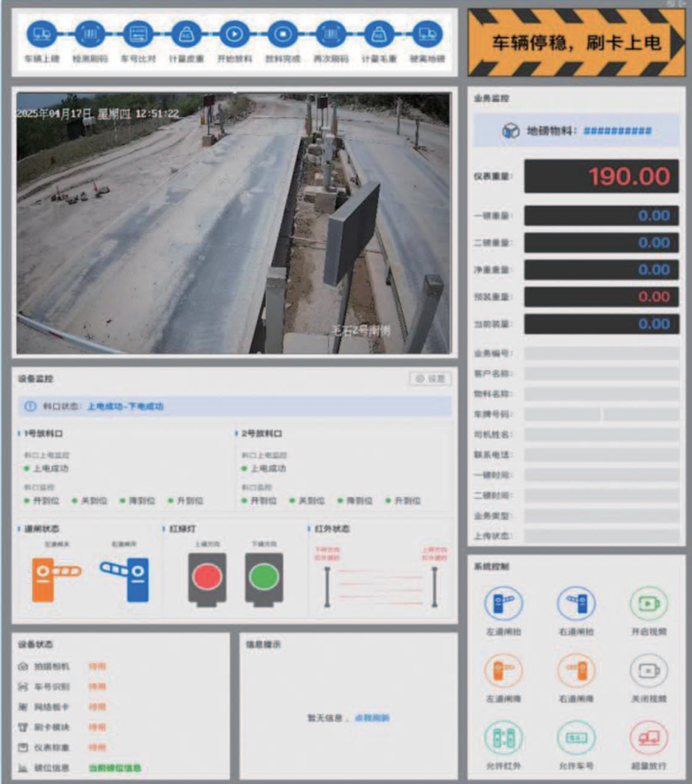Click the 点我刷新 refresh link
Image resolution: width=692 pixels, height=784 pixels.
pos(372,718)
